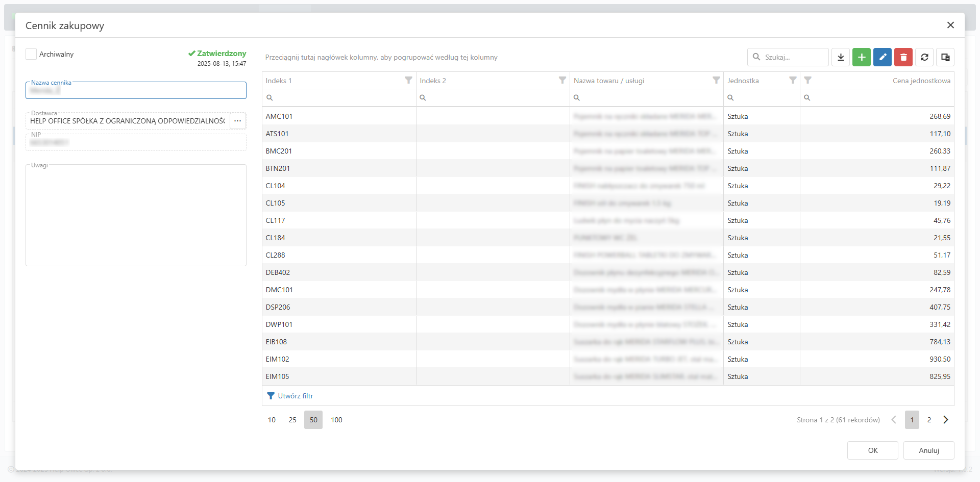Click the download export icon
Viewport: 980px width, 482px height.
click(841, 57)
